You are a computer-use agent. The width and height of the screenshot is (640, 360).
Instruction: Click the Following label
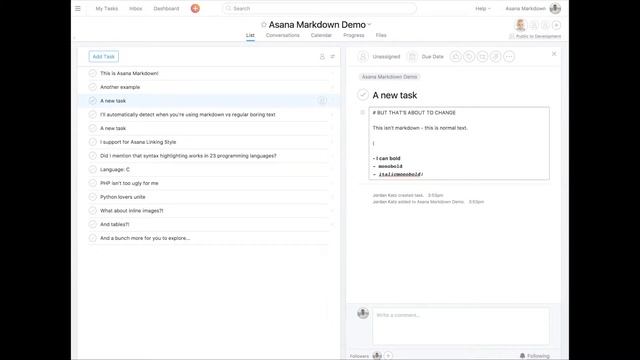[x=538, y=356]
